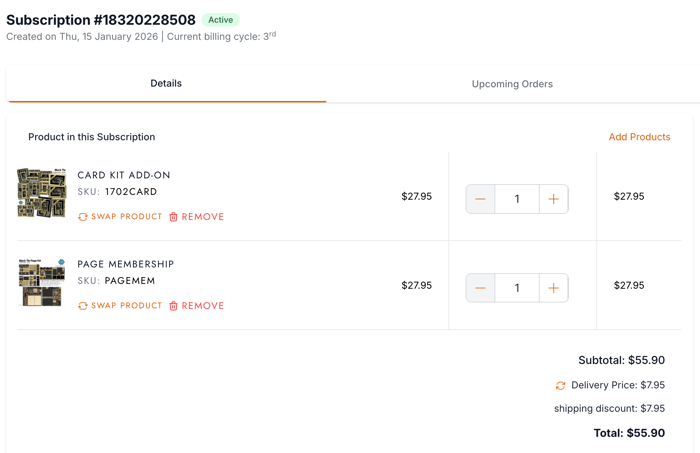
Task: Click swap icon for Card Kit Add-On
Action: pyautogui.click(x=83, y=217)
